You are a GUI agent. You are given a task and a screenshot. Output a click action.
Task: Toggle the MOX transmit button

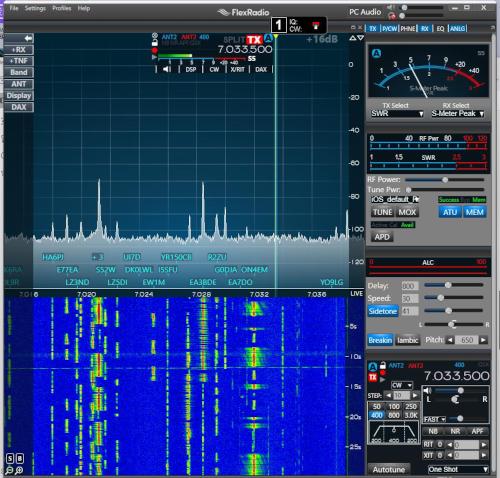407,212
